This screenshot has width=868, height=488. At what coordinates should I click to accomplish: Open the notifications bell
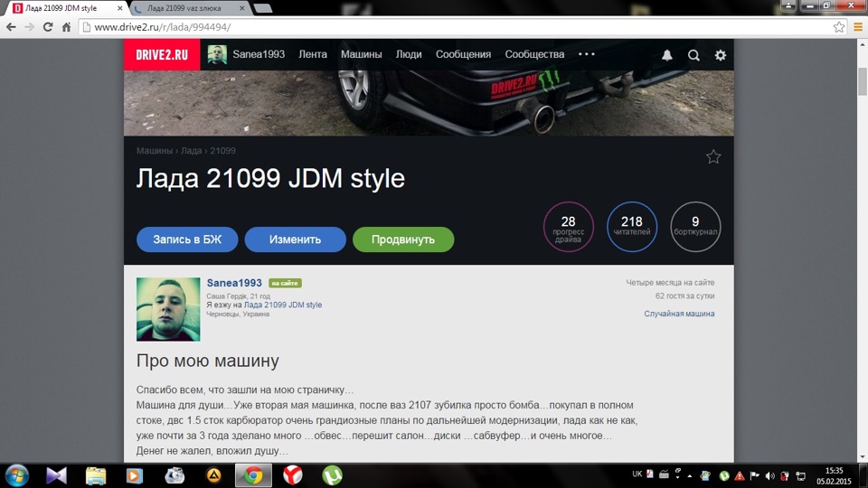[667, 55]
